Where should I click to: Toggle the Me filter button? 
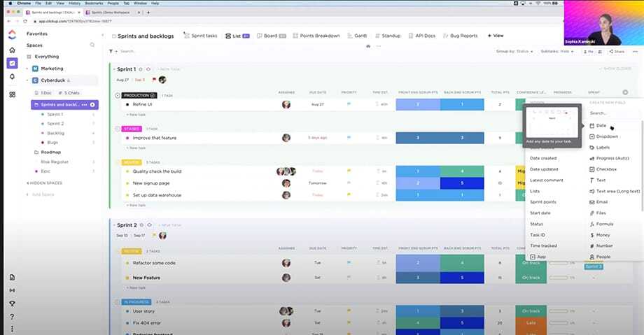(x=588, y=52)
